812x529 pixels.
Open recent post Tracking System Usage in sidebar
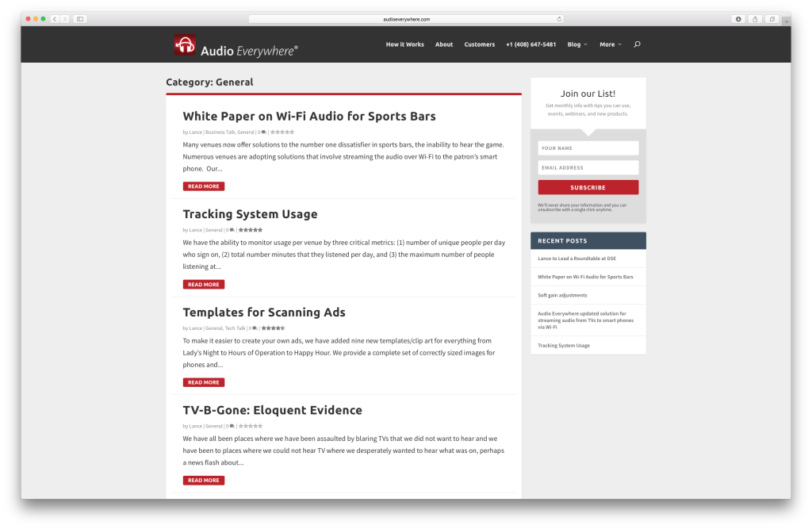[x=564, y=346]
